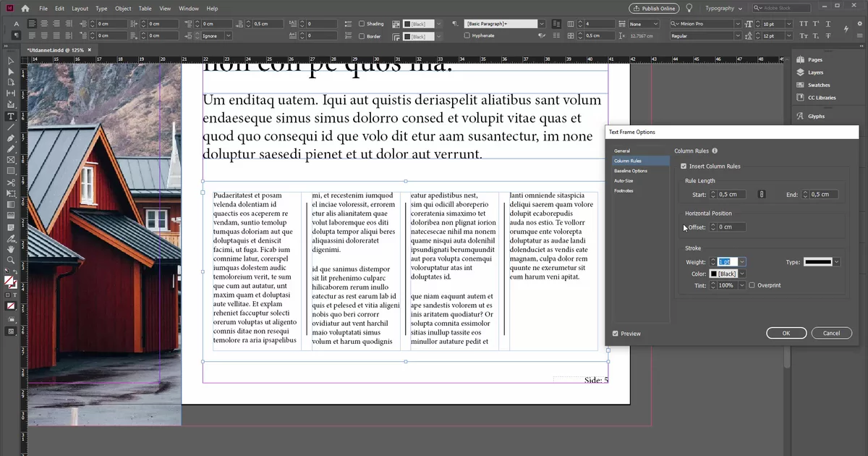Open the Minion Pro font dropdown

(x=738, y=24)
